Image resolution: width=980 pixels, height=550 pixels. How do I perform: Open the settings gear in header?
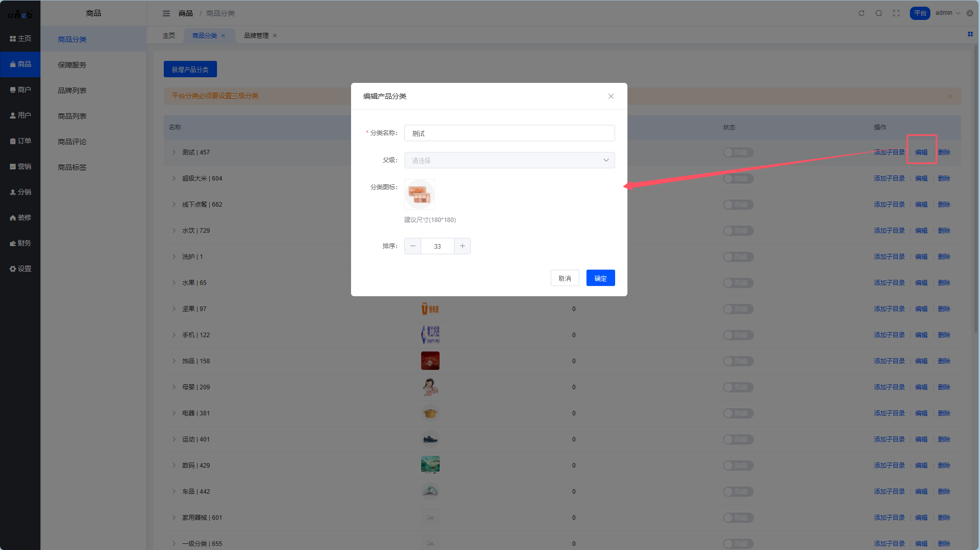[970, 13]
